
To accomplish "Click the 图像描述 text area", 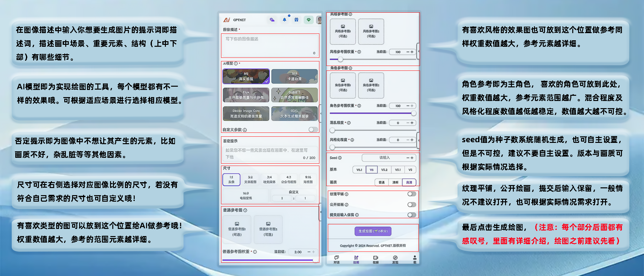I will tap(270, 45).
